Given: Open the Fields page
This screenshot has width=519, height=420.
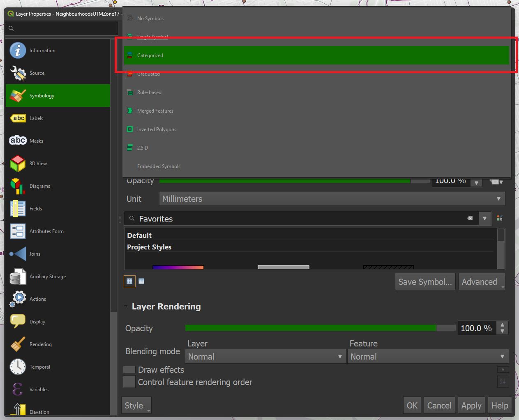Looking at the screenshot, I should pos(58,209).
